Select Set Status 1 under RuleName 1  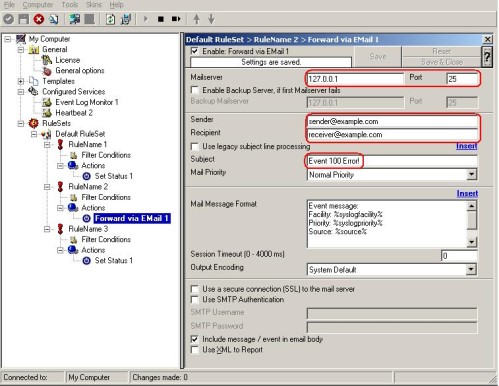point(114,176)
